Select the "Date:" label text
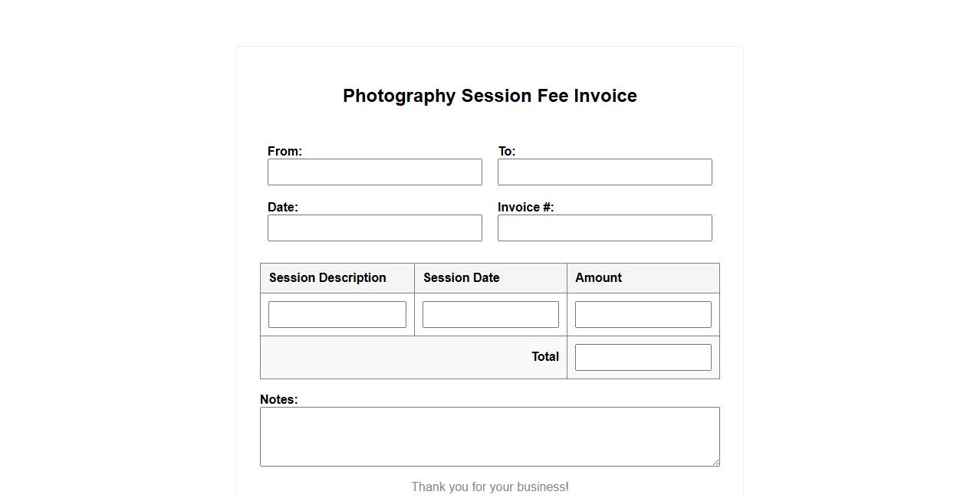980x498 pixels. [x=283, y=208]
